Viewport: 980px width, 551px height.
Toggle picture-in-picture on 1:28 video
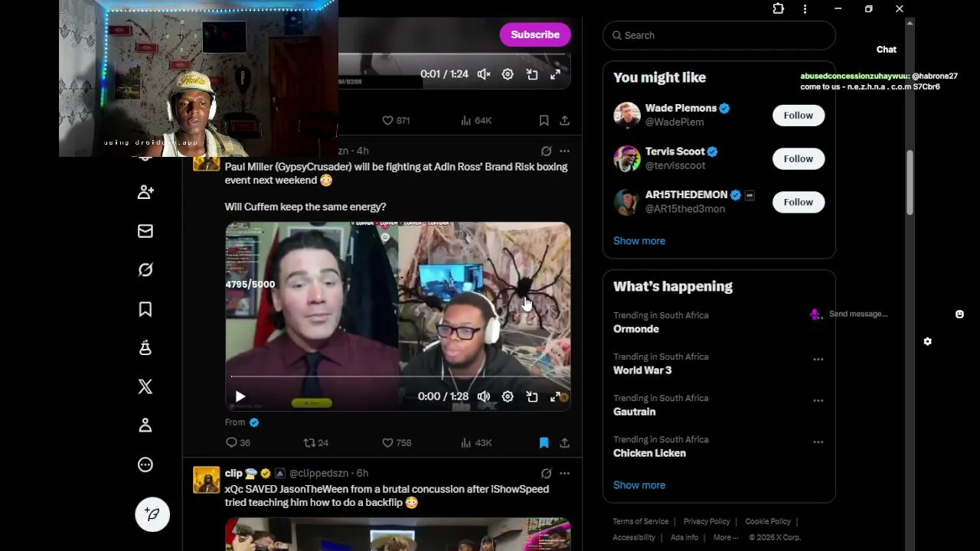pyautogui.click(x=532, y=396)
